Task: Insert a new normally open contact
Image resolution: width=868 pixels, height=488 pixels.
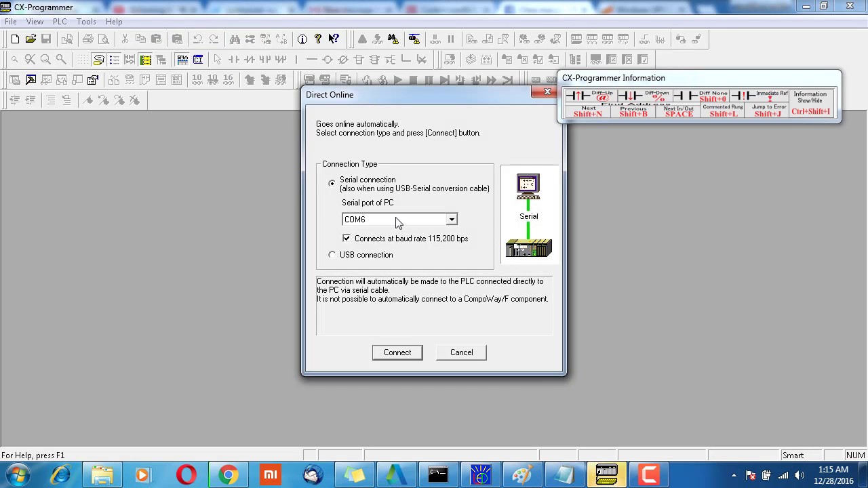Action: click(233, 60)
